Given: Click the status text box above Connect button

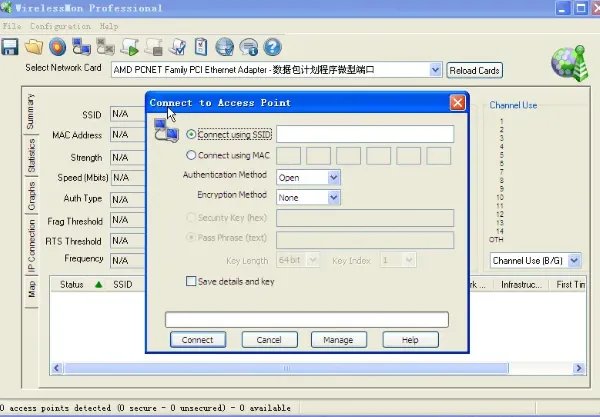Looking at the screenshot, I should [x=307, y=319].
